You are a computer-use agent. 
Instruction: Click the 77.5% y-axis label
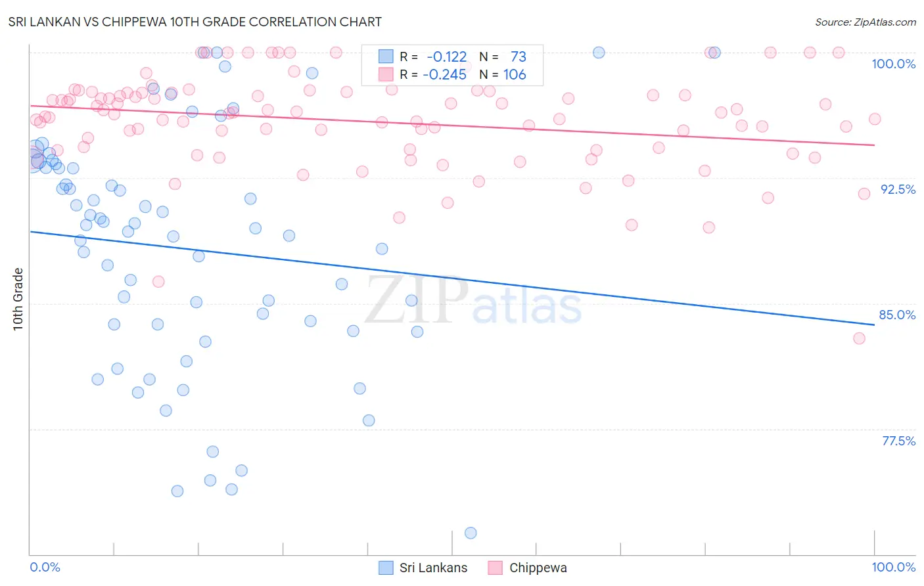point(898,441)
